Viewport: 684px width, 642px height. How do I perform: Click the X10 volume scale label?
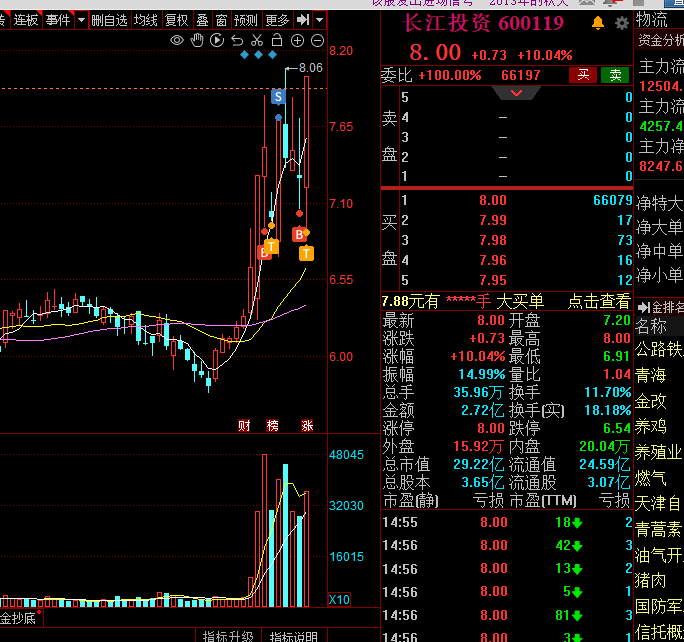[339, 600]
